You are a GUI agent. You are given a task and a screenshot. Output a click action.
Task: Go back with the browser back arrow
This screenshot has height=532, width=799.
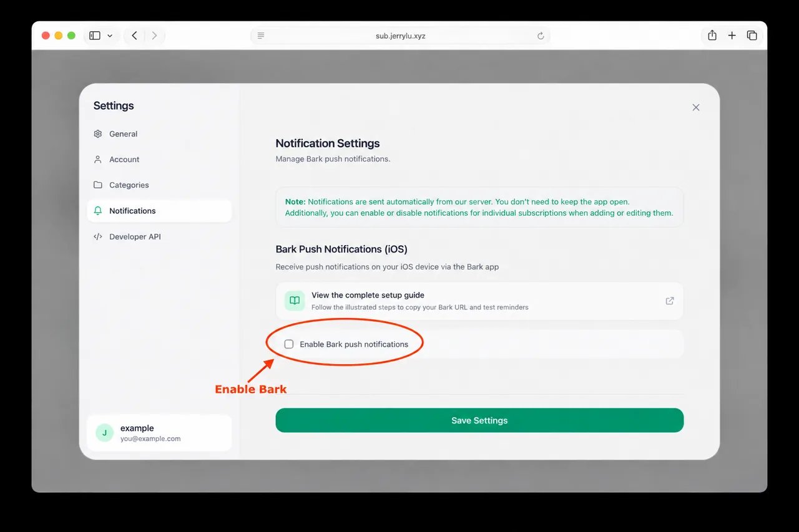(x=134, y=36)
